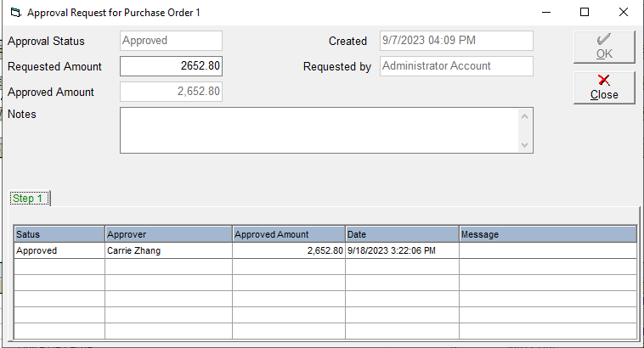This screenshot has width=644, height=348.
Task: Click the Approval Status field
Action: [171, 41]
